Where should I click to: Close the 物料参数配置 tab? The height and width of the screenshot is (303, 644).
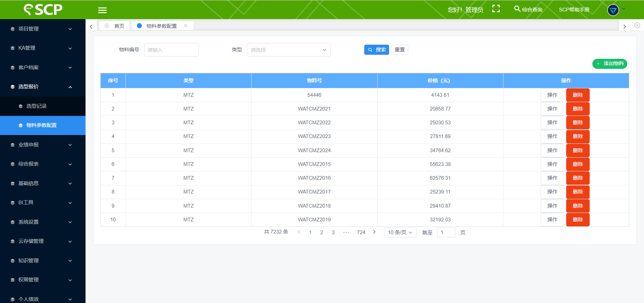click(185, 26)
